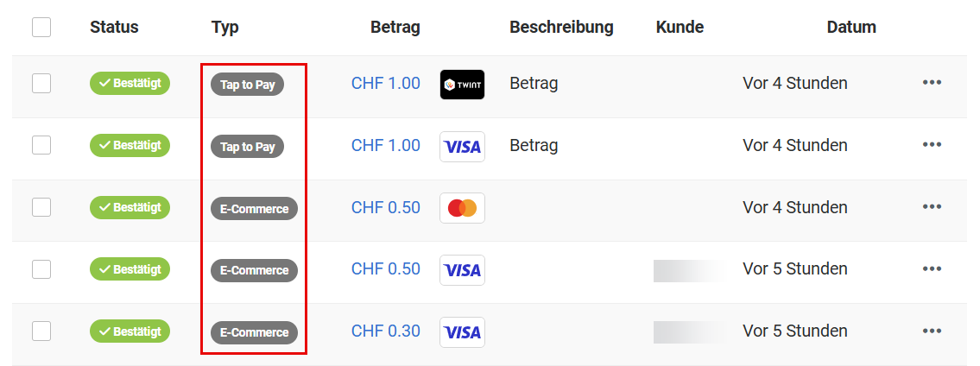Toggle the select-all checkbox in the header
Screen dimensions: 980x366
(x=41, y=28)
